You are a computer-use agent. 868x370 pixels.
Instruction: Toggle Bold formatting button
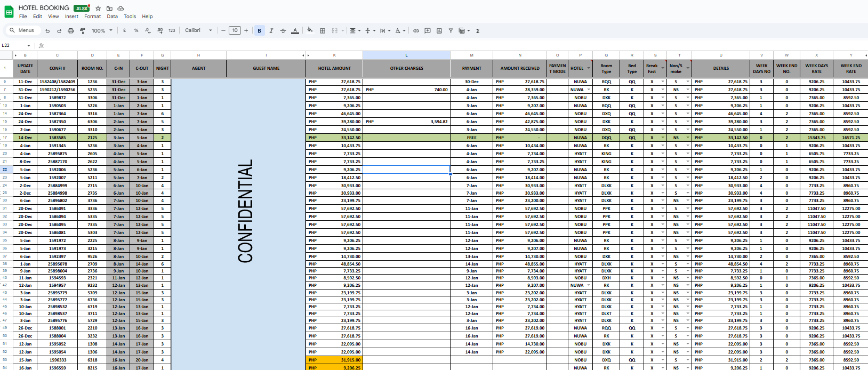coord(260,31)
